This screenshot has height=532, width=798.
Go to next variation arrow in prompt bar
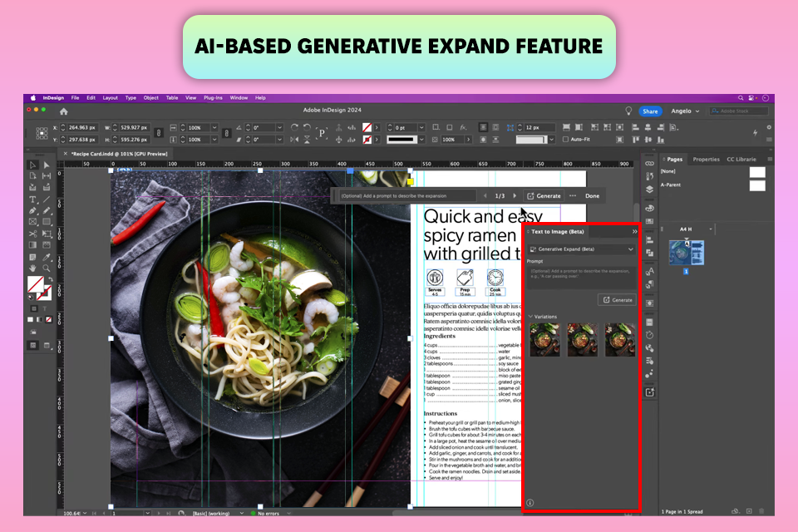coord(515,196)
